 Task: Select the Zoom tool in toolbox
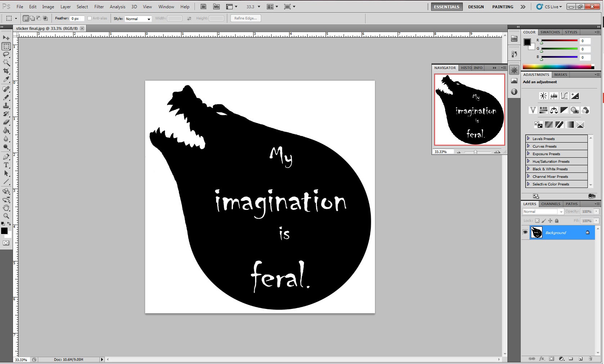coord(6,216)
